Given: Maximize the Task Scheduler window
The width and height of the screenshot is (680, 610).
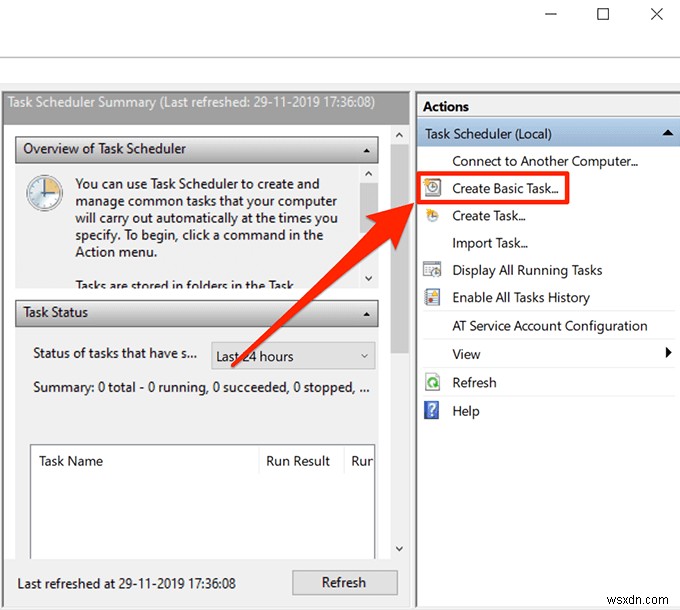Looking at the screenshot, I should [x=603, y=14].
